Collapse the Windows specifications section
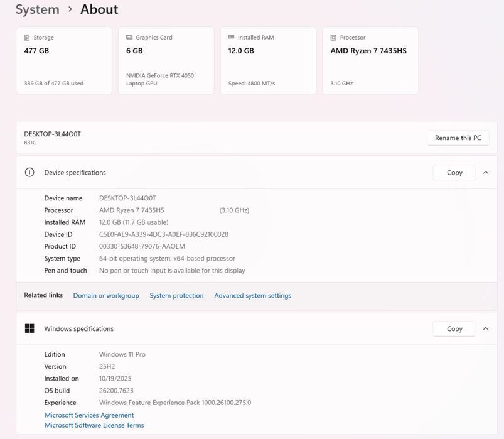 coord(486,328)
